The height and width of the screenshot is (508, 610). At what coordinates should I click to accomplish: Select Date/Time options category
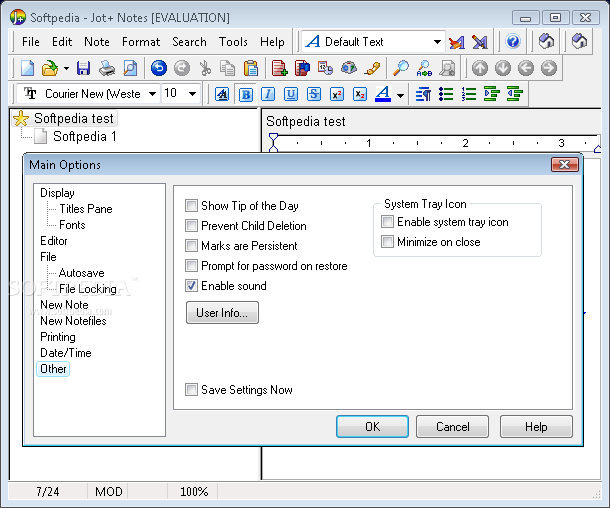pyautogui.click(x=66, y=353)
